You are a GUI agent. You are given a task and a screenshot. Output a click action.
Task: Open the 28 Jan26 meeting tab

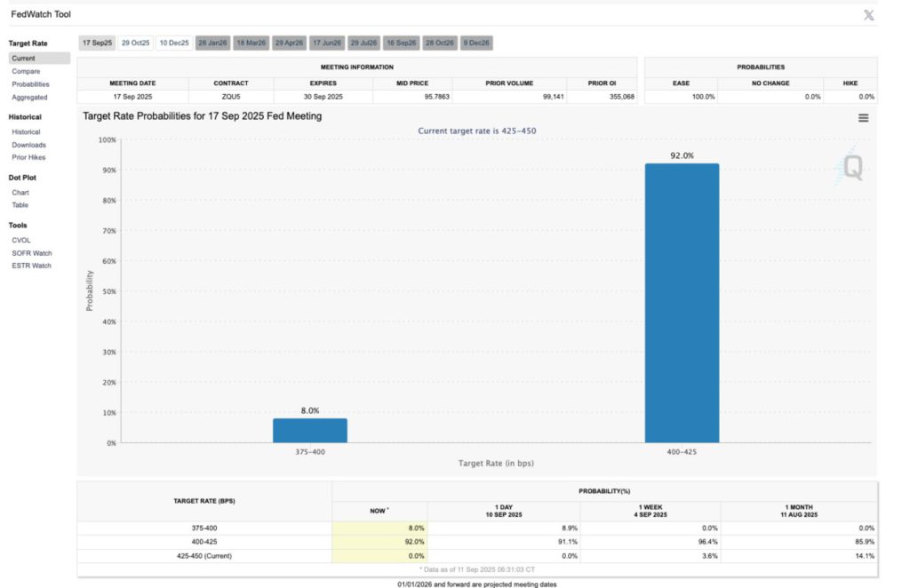click(x=212, y=43)
